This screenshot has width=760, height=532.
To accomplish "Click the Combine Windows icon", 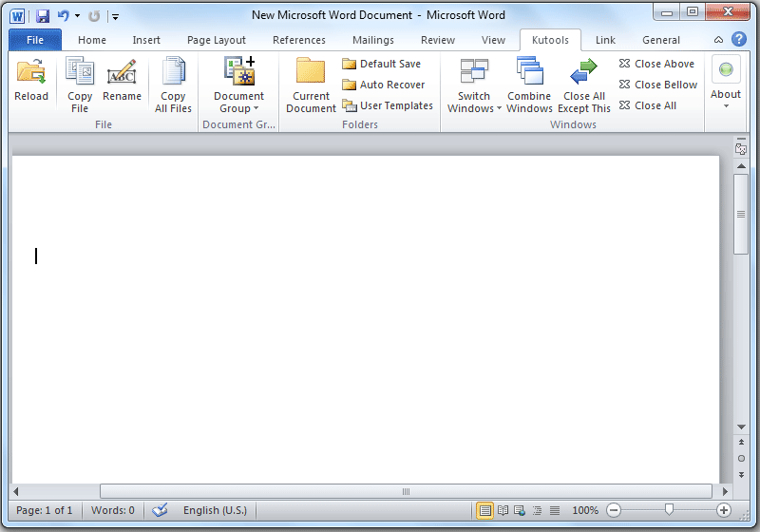I will point(529,85).
